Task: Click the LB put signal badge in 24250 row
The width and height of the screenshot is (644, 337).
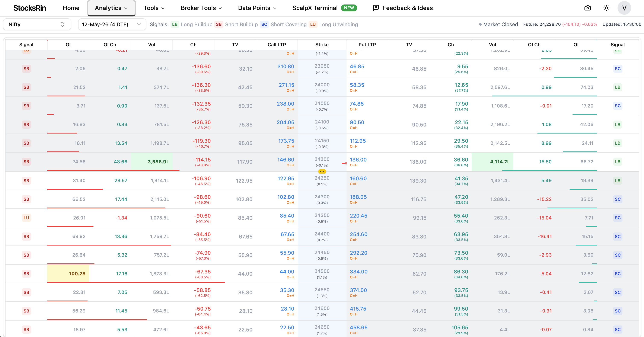Action: pyautogui.click(x=618, y=180)
